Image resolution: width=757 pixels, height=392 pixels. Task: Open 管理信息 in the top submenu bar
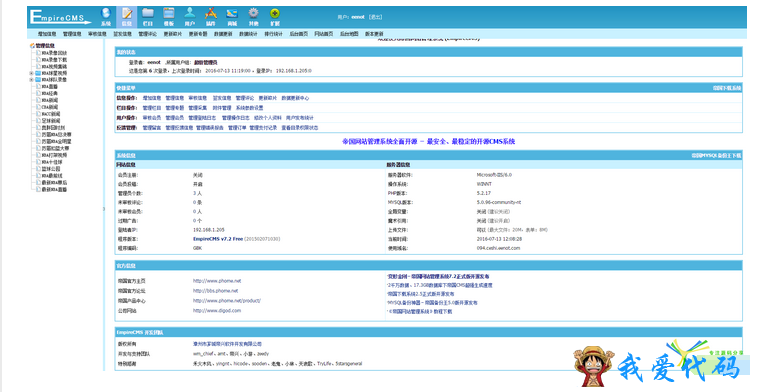72,34
